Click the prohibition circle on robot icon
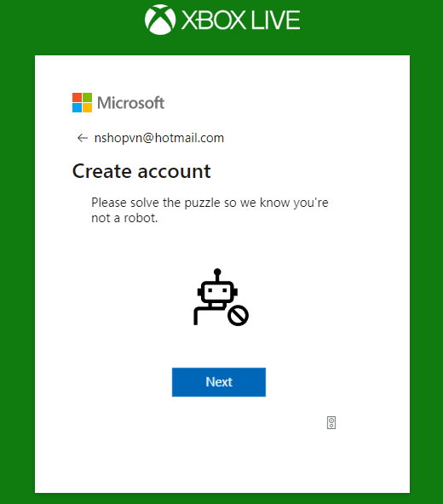Screen dimensions: 443x504 click(x=238, y=315)
